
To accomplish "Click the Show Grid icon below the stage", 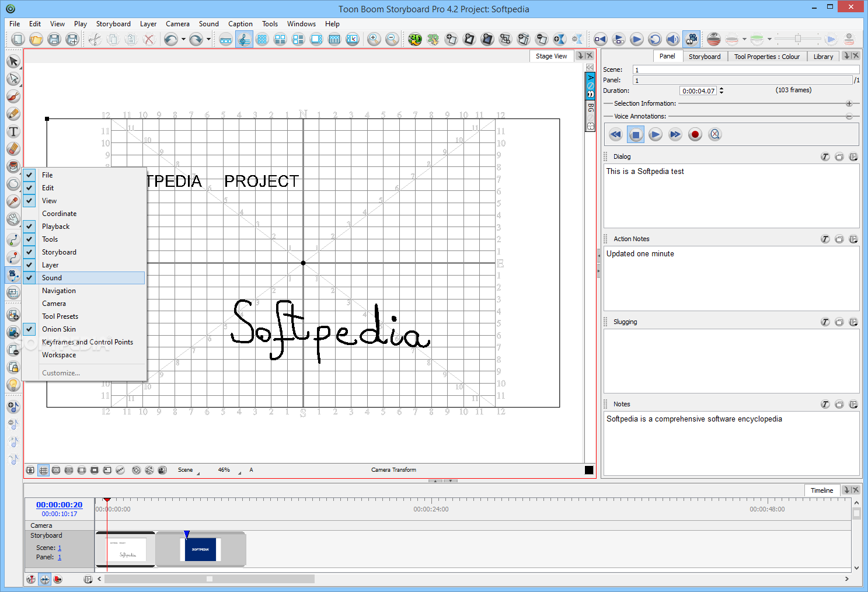I will [43, 470].
